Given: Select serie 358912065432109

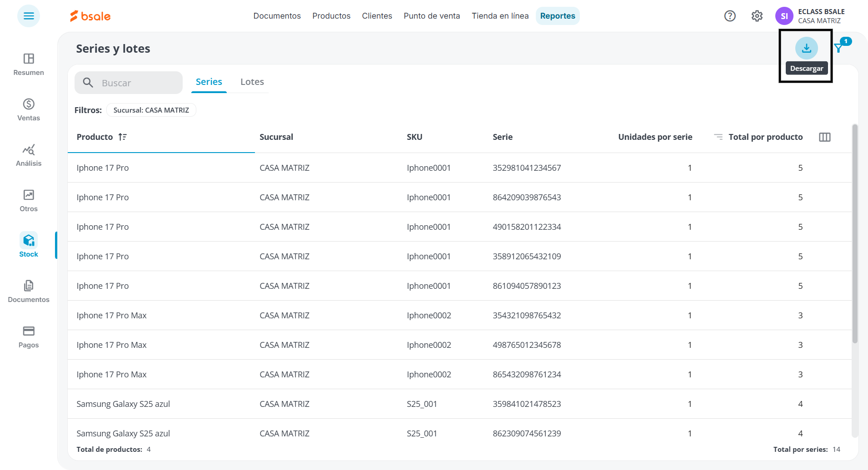Looking at the screenshot, I should (x=527, y=256).
